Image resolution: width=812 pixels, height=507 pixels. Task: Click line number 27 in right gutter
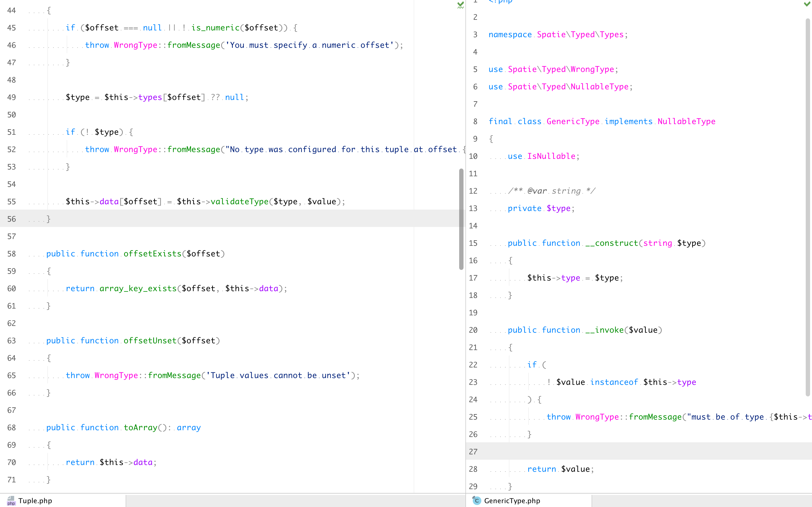[x=473, y=452]
